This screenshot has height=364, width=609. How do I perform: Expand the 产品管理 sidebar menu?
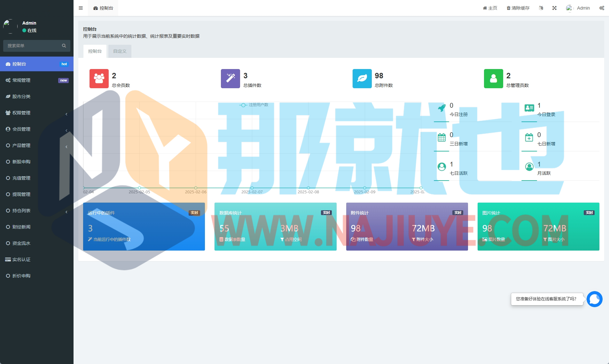click(x=36, y=145)
